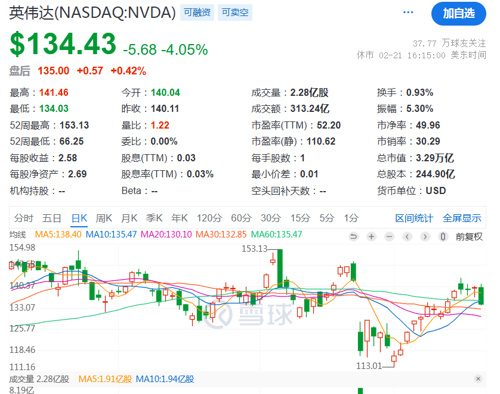The image size is (500, 394).
Task: Click the MA5 moving average legend label
Action: pos(58,234)
